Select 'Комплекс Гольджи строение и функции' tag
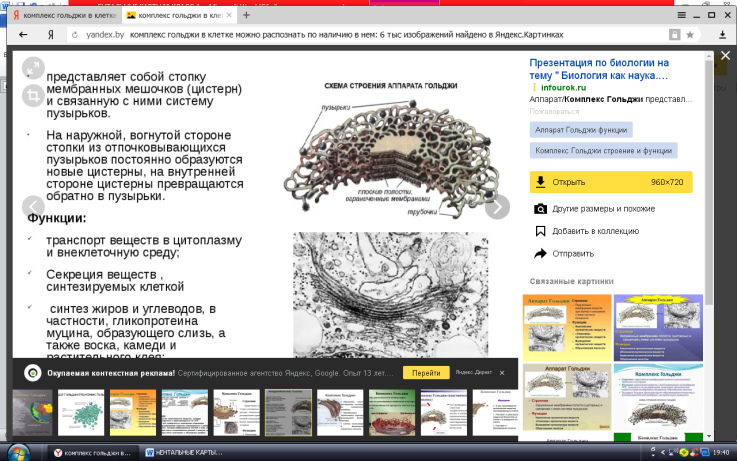 click(604, 150)
